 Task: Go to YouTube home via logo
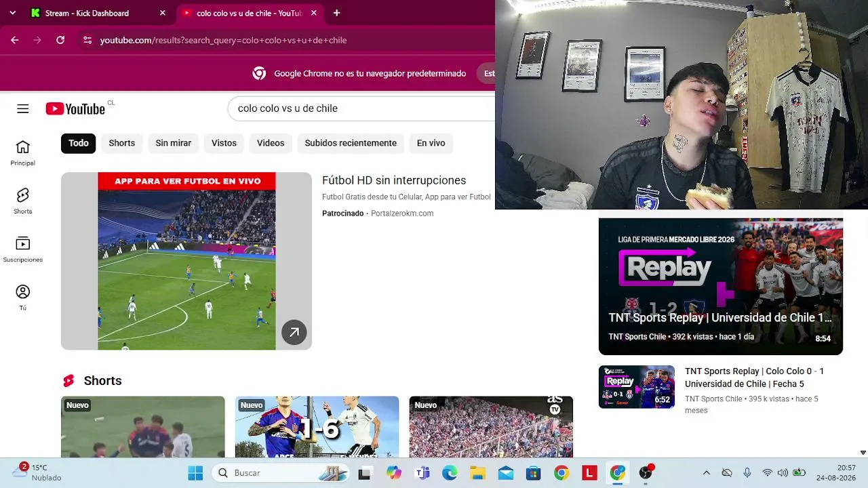point(75,108)
